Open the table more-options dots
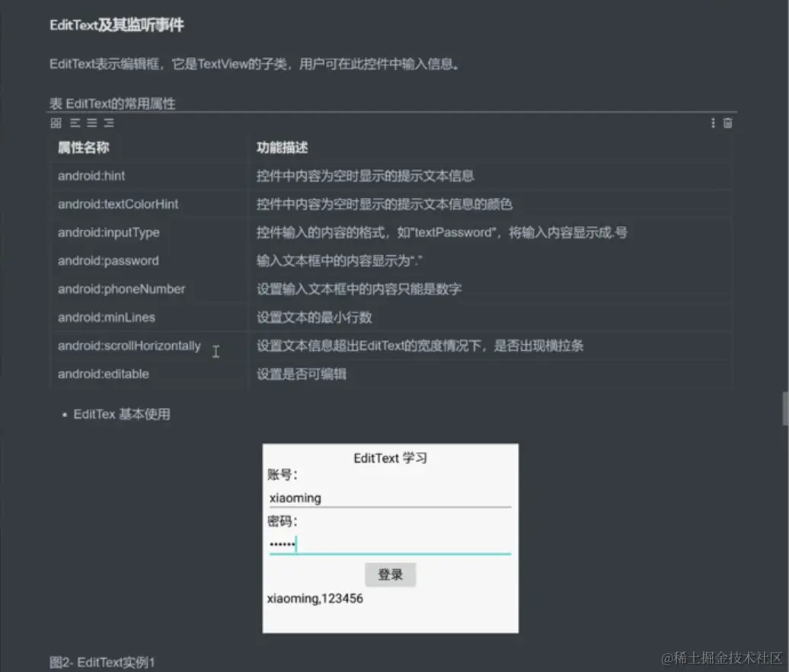Image resolution: width=789 pixels, height=672 pixels. (x=713, y=123)
